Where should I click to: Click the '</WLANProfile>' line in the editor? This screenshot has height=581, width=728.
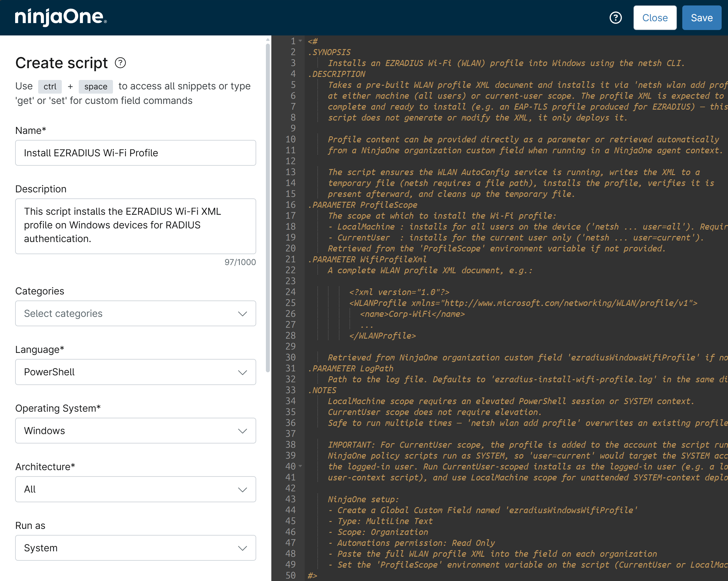pos(382,335)
